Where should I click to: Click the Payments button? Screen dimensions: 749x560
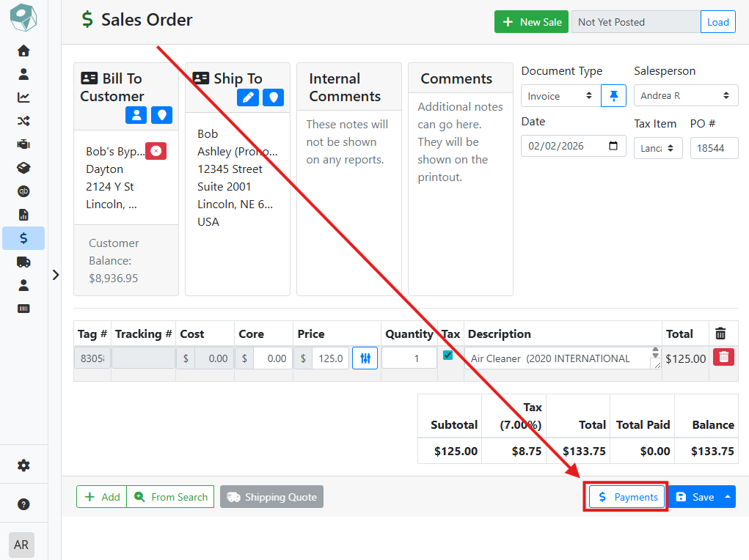pyautogui.click(x=626, y=497)
